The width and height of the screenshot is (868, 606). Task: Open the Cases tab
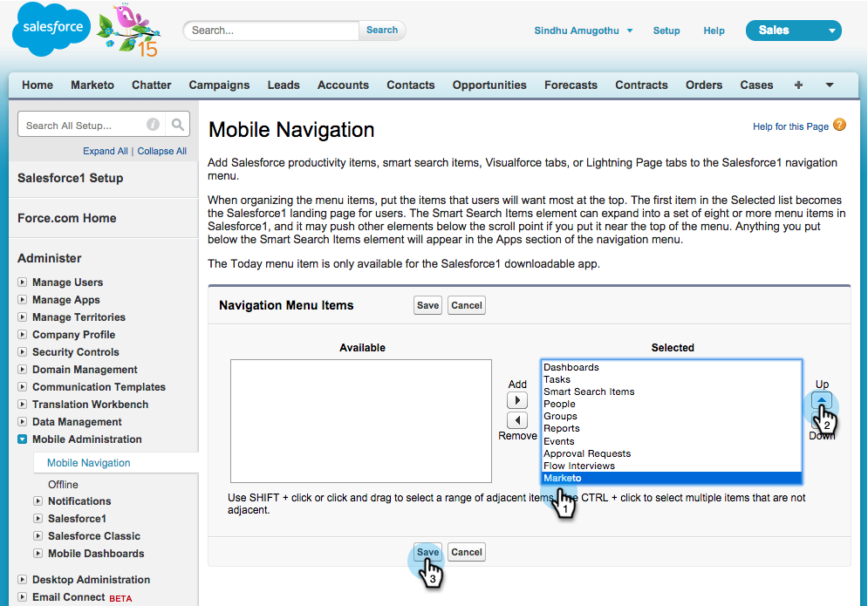click(756, 85)
